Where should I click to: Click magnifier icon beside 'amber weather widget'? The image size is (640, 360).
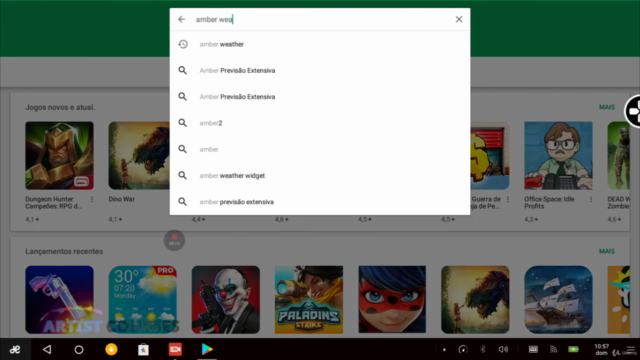point(182,176)
